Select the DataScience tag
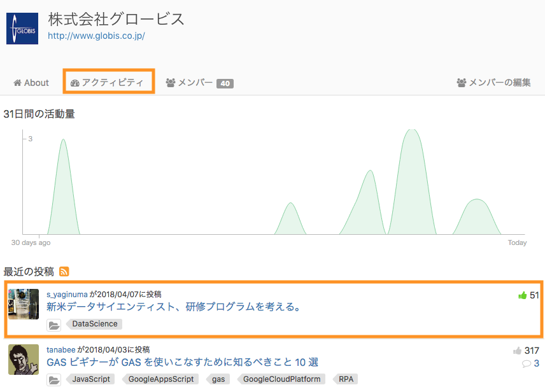Screen dimensions: 545x392 point(94,324)
